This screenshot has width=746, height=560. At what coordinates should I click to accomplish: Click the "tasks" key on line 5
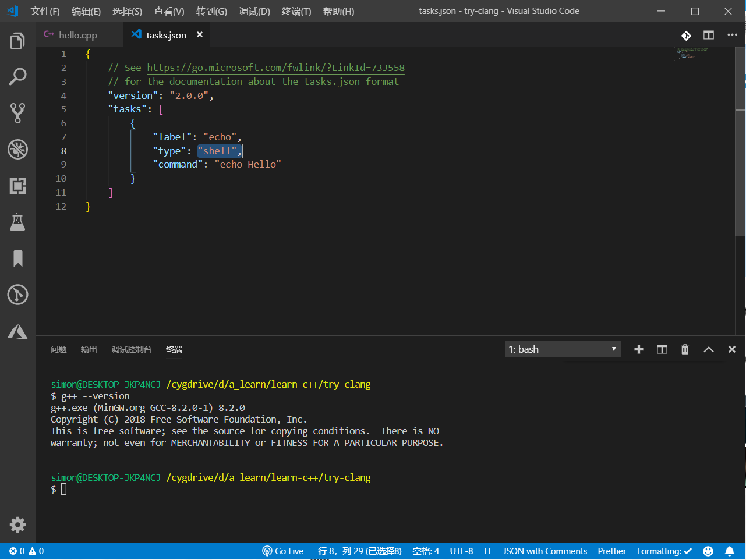[128, 109]
